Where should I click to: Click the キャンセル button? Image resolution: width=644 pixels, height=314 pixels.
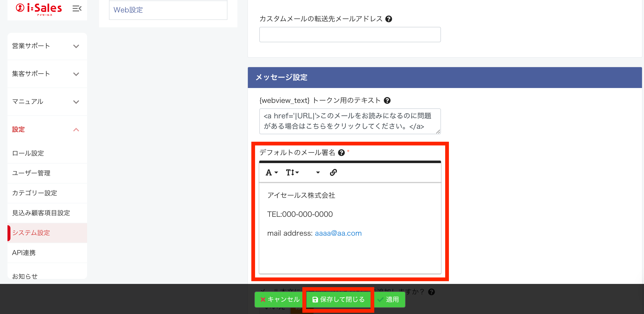279,299
